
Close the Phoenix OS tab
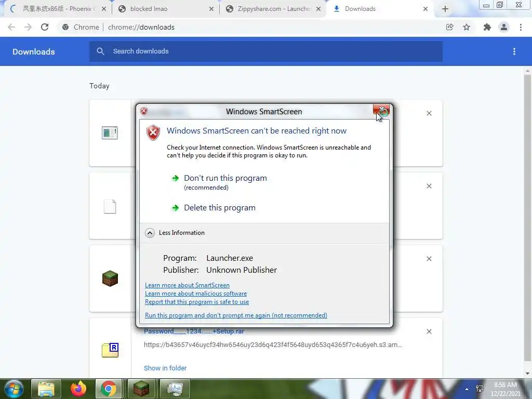pyautogui.click(x=104, y=9)
